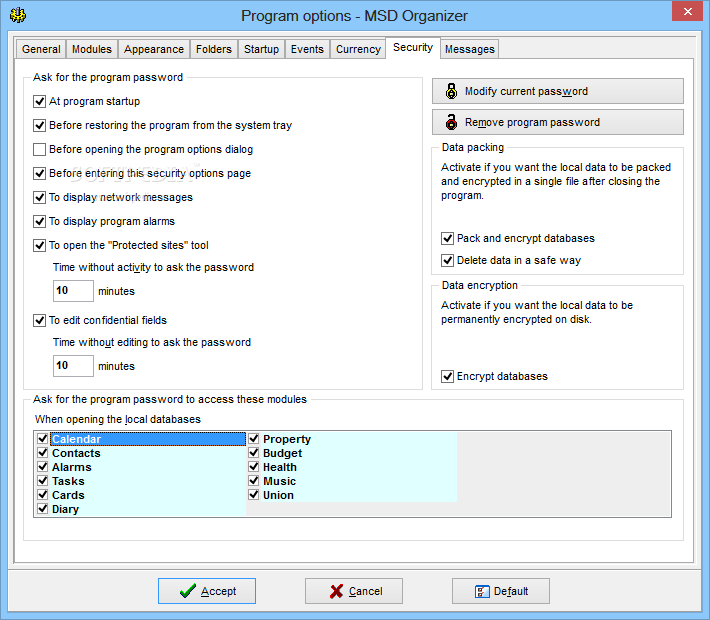Close the Program options dialog
This screenshot has width=710, height=620.
[687, 11]
